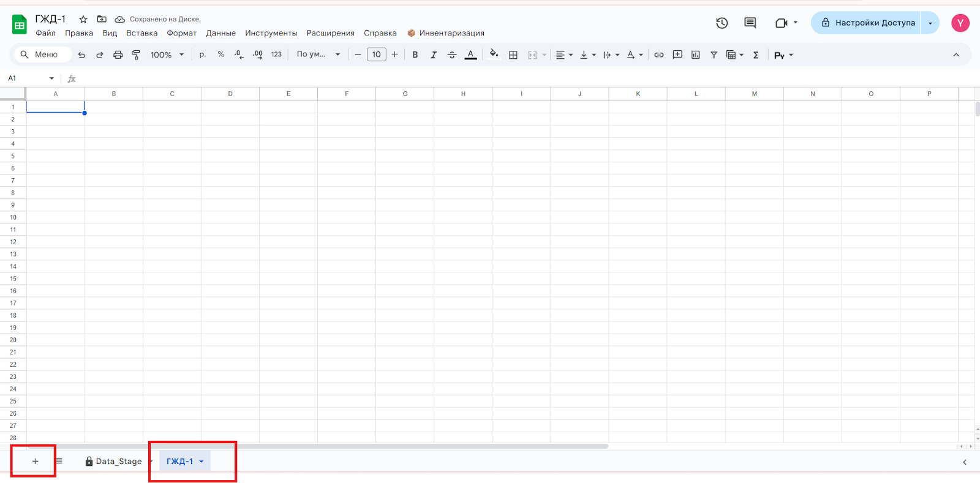
Task: Open the Данные menu
Action: tap(221, 33)
